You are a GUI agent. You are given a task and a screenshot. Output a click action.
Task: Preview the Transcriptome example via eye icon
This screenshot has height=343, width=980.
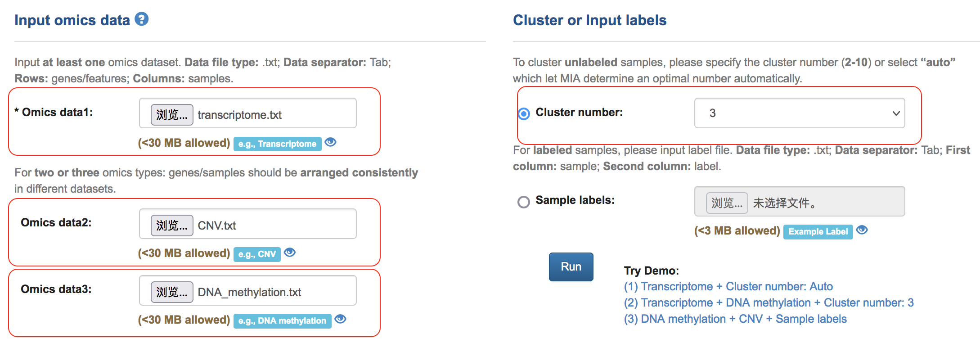(331, 142)
